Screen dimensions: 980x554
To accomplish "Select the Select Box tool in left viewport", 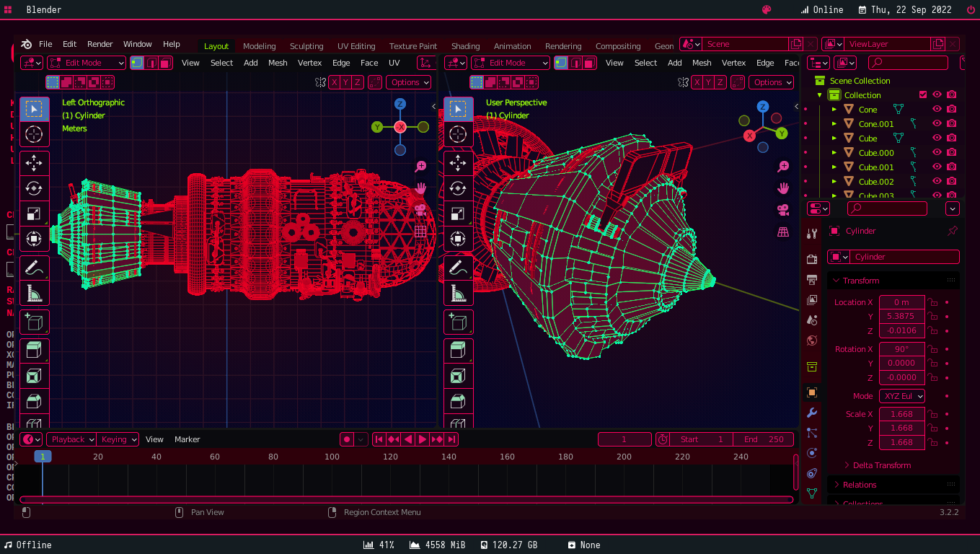I will [x=34, y=109].
